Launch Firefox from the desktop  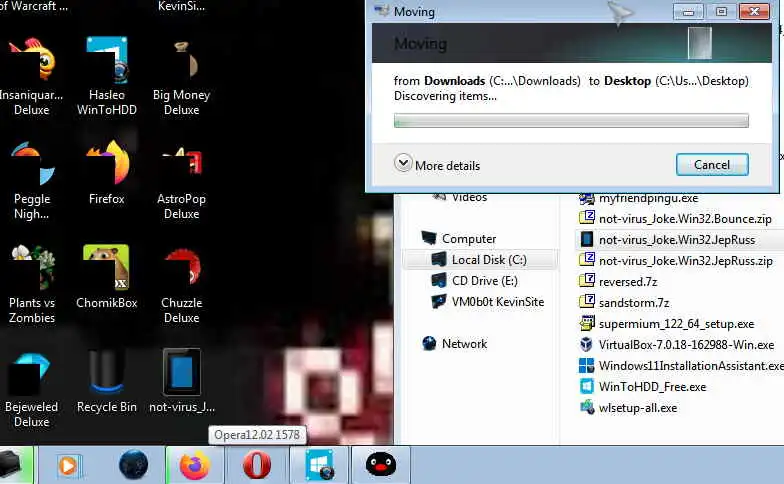[106, 173]
